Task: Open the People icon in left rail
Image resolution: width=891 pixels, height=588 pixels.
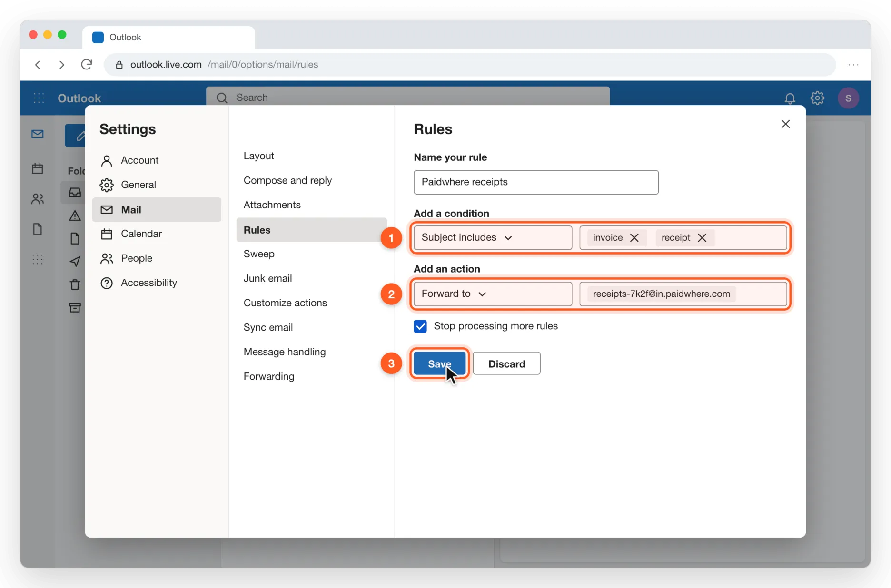Action: [38, 199]
